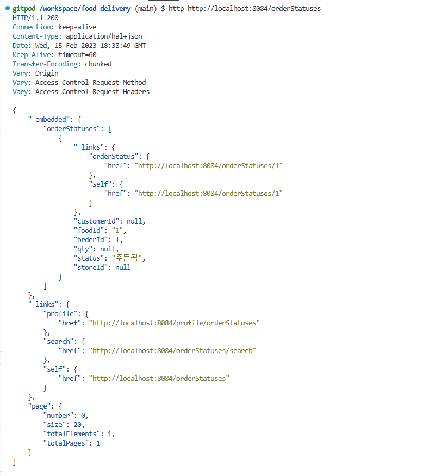Viewport: 448px width, 476px height.
Task: Click the 'Transfer-Encoding: chunked' header
Action: pos(62,64)
